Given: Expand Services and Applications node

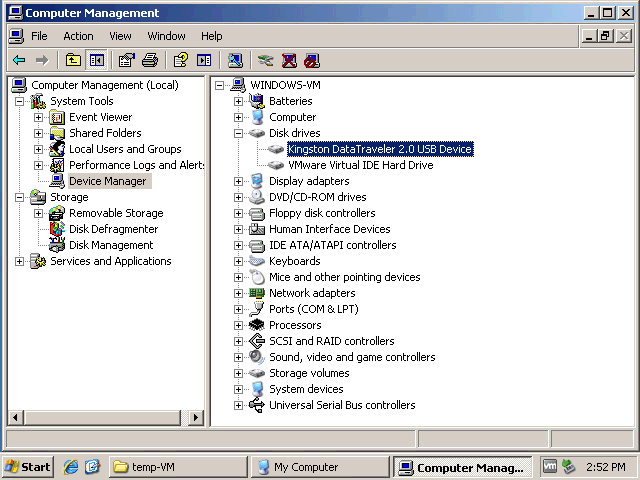Looking at the screenshot, I should [x=19, y=261].
